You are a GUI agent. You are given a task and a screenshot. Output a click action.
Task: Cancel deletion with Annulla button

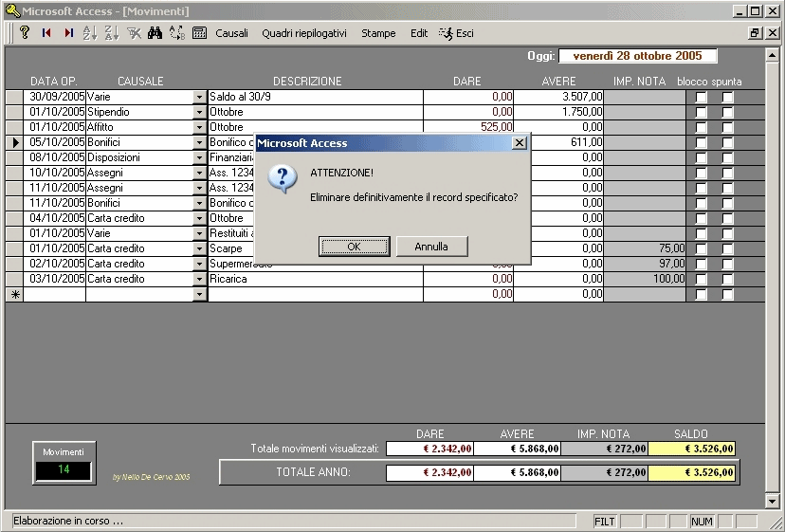[431, 247]
